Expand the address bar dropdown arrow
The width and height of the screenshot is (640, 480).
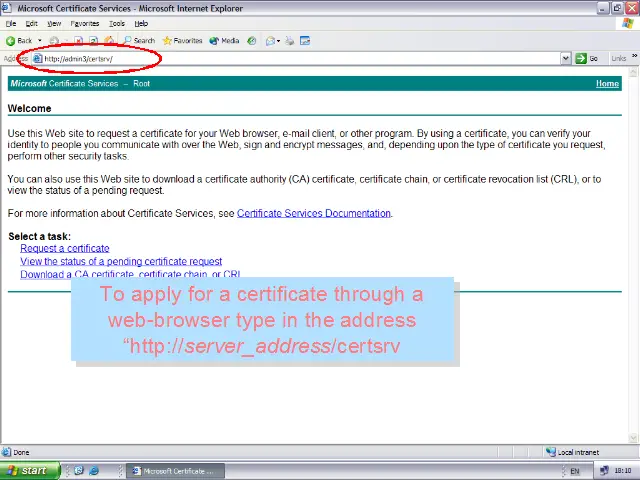click(565, 58)
